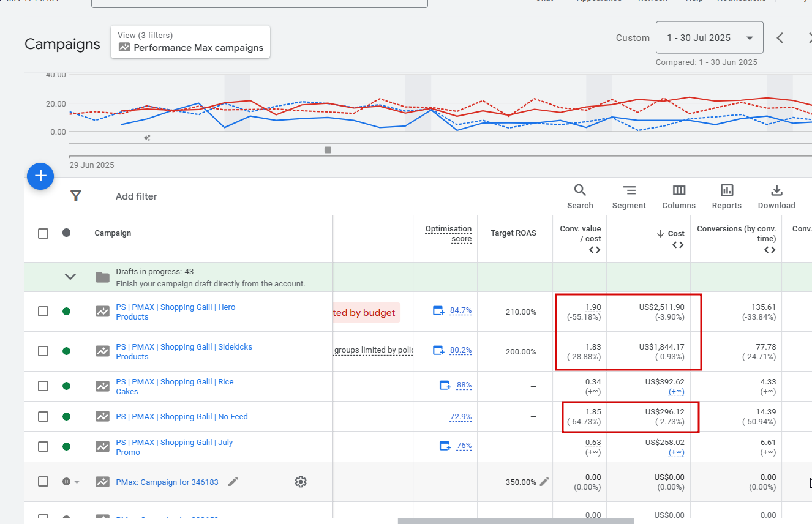Open the Segment tool
812x524 pixels.
coord(629,196)
